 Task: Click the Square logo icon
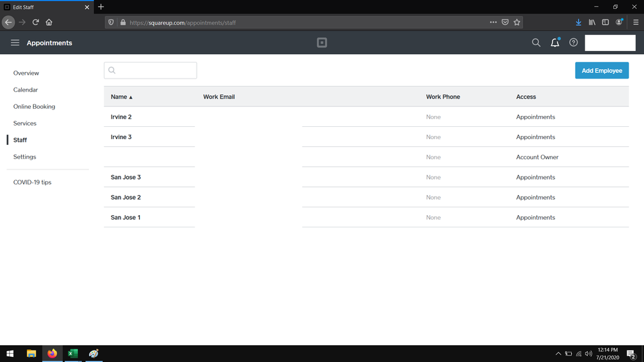(x=322, y=43)
